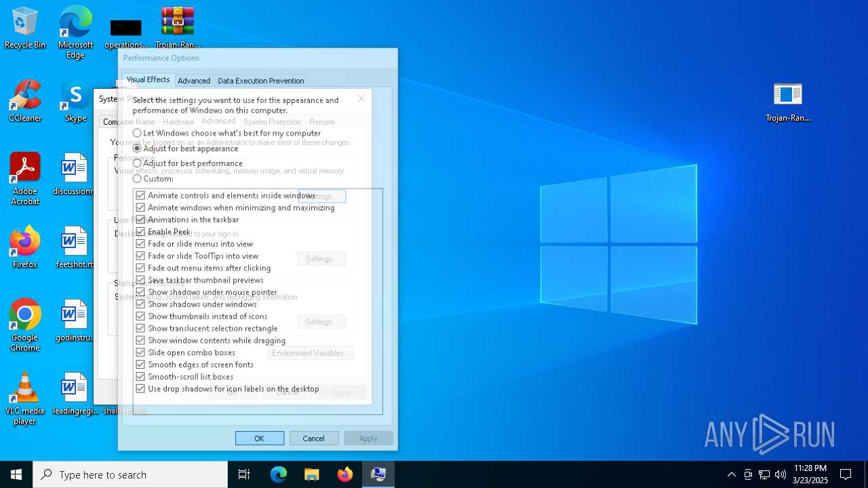Screen dimensions: 868x488
Task: Select Let Windows choose what's best
Action: [227, 133]
